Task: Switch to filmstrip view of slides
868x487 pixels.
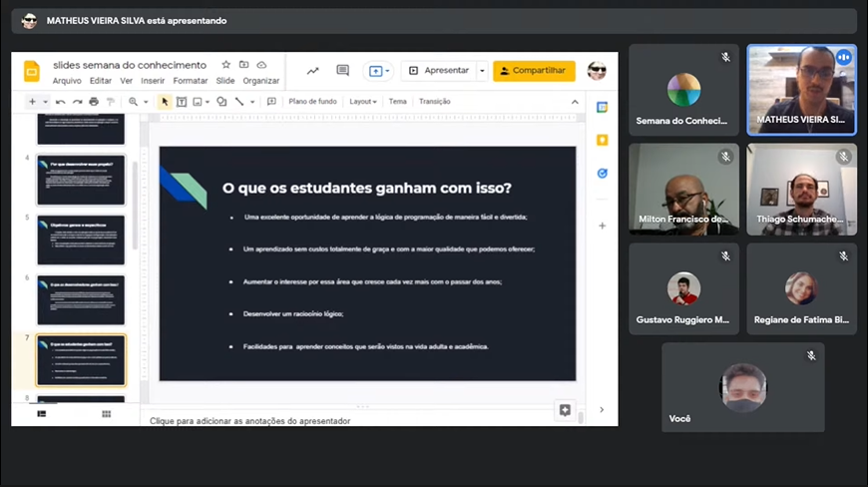Action: pyautogui.click(x=42, y=414)
